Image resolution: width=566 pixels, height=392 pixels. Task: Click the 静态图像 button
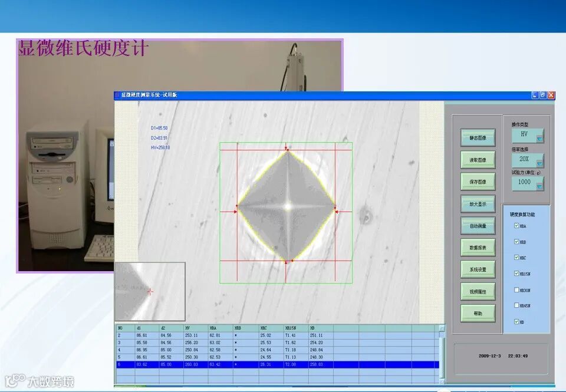coord(478,137)
